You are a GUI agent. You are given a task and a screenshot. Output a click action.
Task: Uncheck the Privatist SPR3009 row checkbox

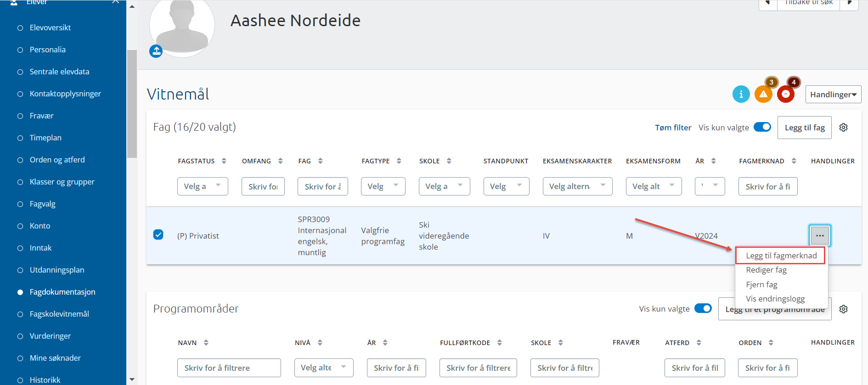click(x=158, y=235)
